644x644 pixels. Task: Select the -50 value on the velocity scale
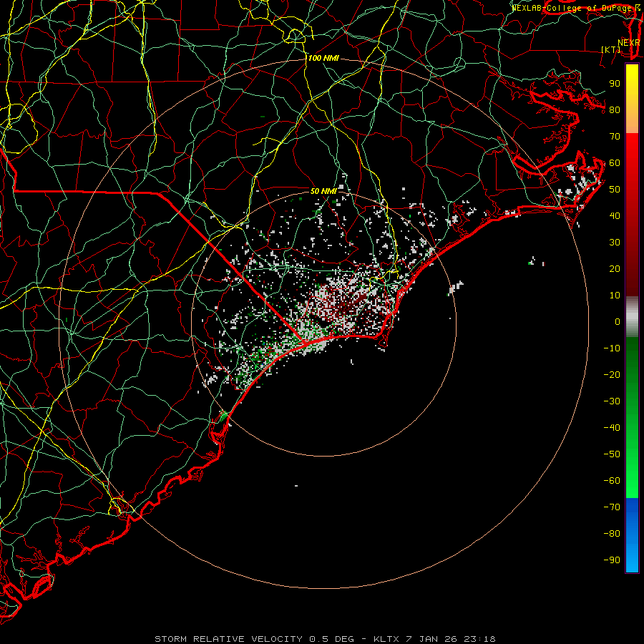(x=612, y=454)
